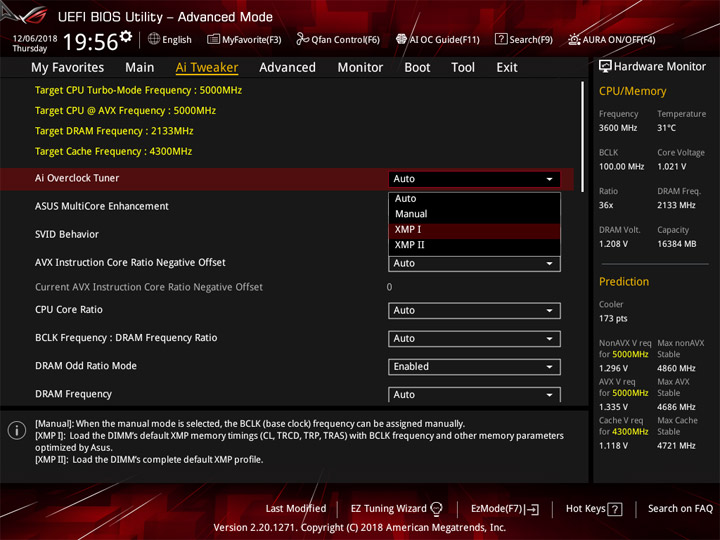Switch to EzMode(F7)

point(504,509)
